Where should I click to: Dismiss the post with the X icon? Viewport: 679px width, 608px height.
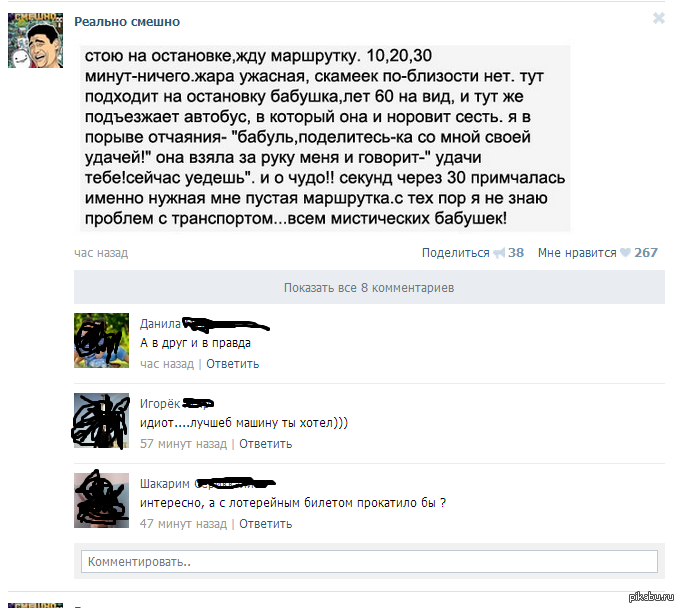659,18
